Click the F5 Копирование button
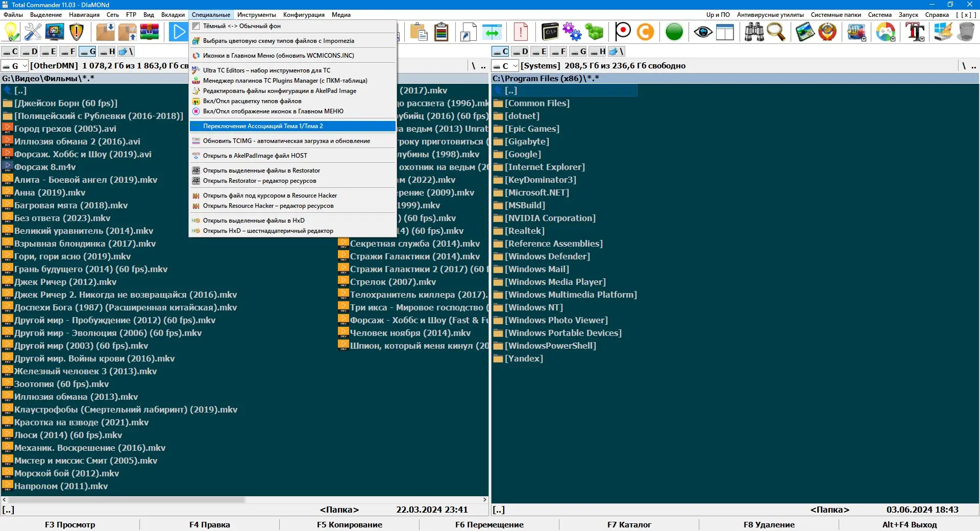The width and height of the screenshot is (980, 531). click(349, 524)
